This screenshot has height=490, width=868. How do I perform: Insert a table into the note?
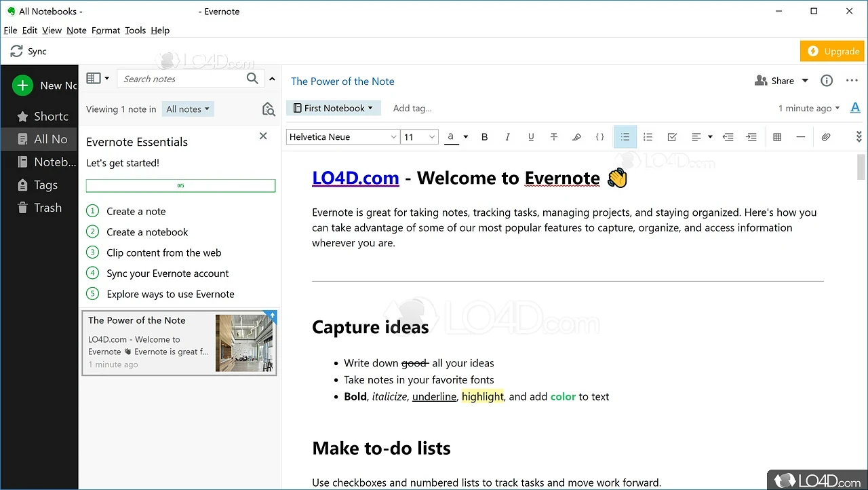(x=777, y=137)
